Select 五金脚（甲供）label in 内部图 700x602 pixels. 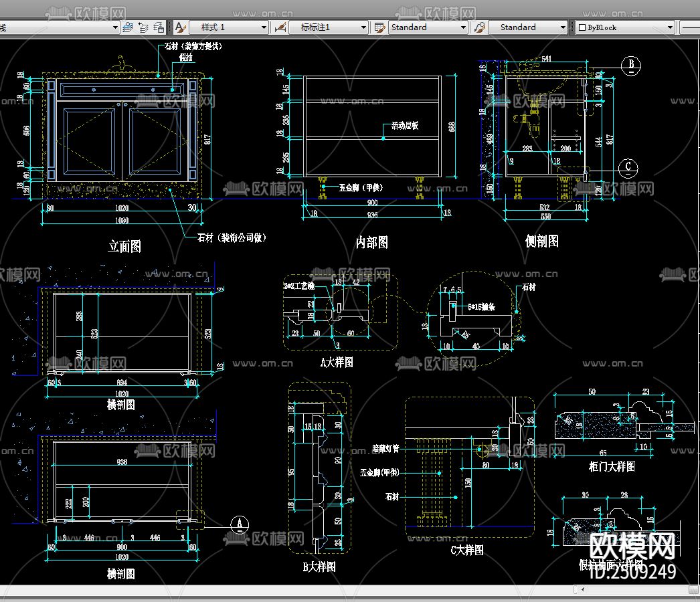(361, 187)
